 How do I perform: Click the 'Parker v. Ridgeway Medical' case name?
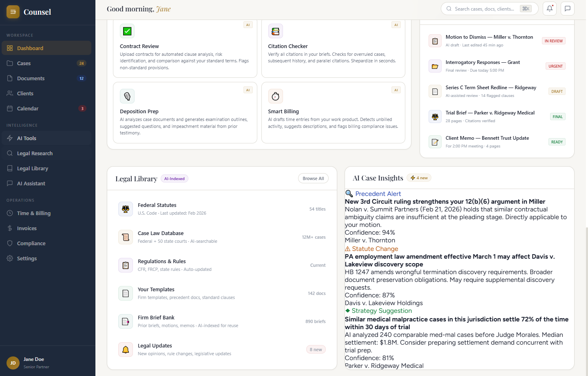pos(384,366)
